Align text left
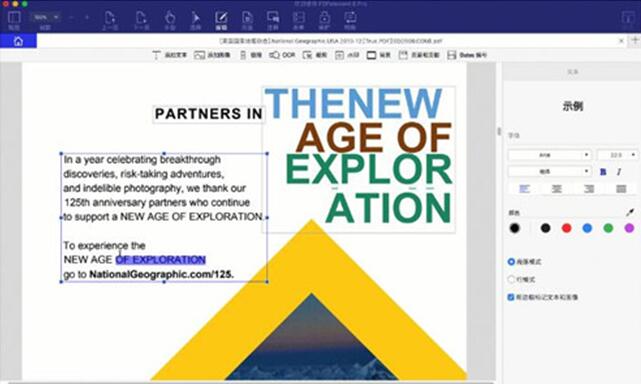641x384 pixels. click(524, 189)
